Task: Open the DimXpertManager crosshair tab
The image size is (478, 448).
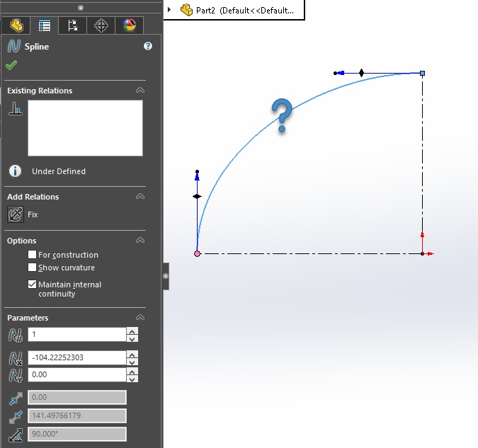Action: pos(101,25)
